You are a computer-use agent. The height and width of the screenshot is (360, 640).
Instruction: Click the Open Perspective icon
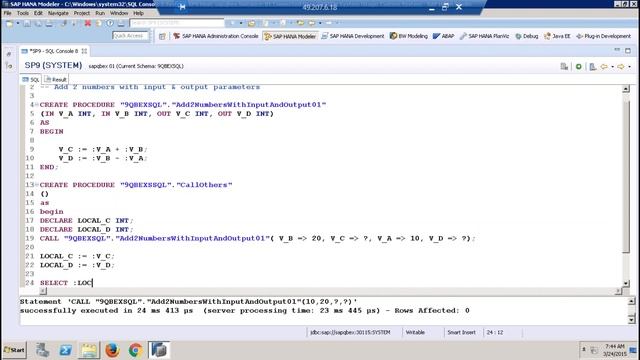click(x=162, y=36)
